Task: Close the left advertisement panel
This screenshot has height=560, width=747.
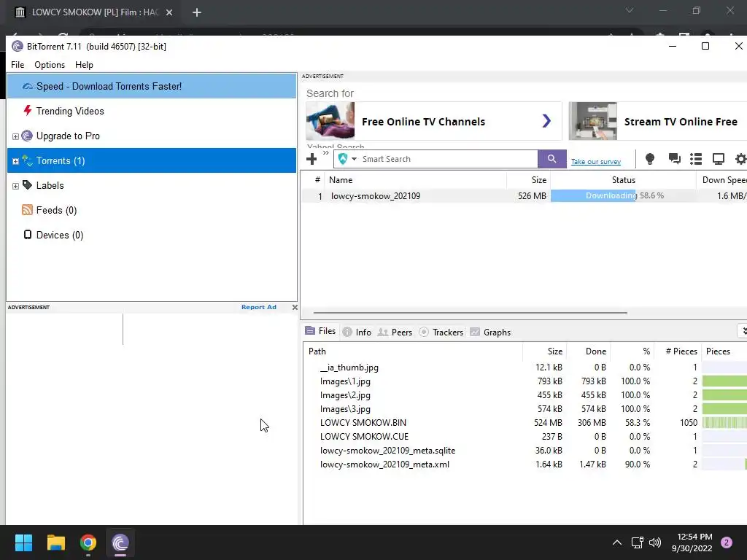Action: pyautogui.click(x=295, y=307)
